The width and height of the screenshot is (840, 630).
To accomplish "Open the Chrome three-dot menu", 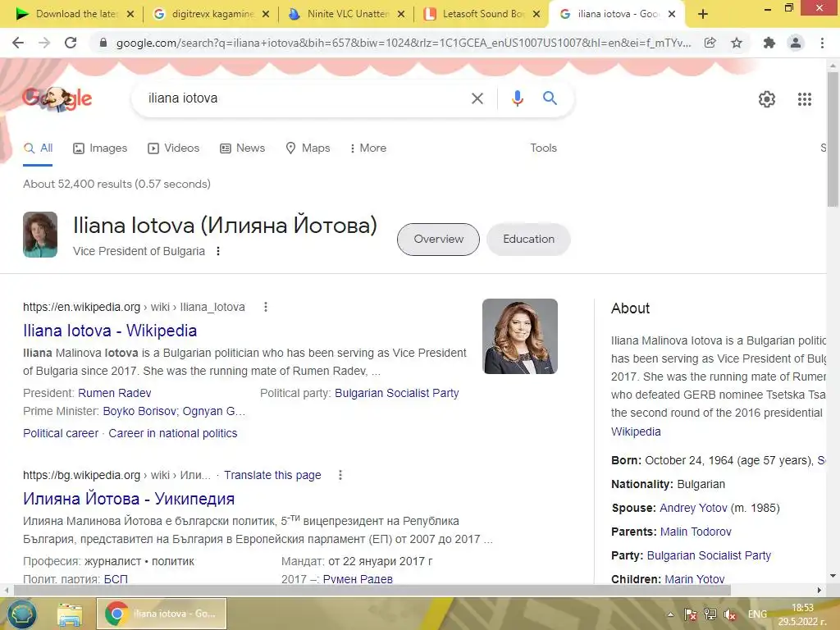I will (x=822, y=43).
